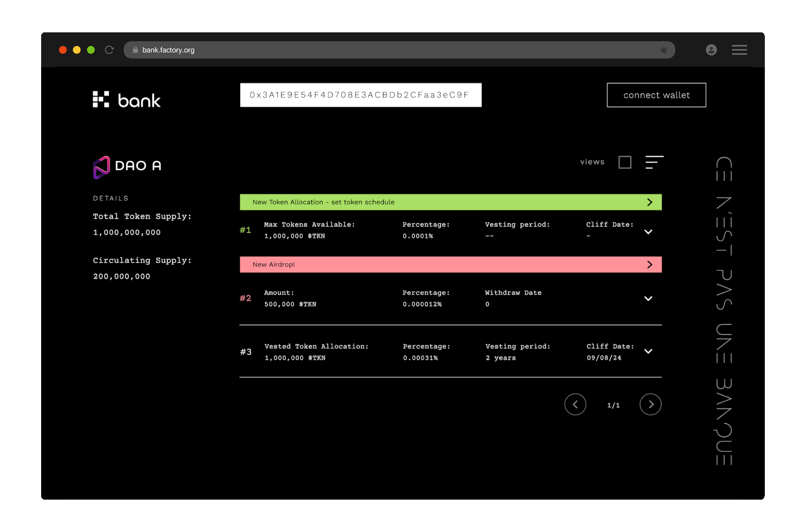Click connect wallet button
806x532 pixels.
[656, 95]
